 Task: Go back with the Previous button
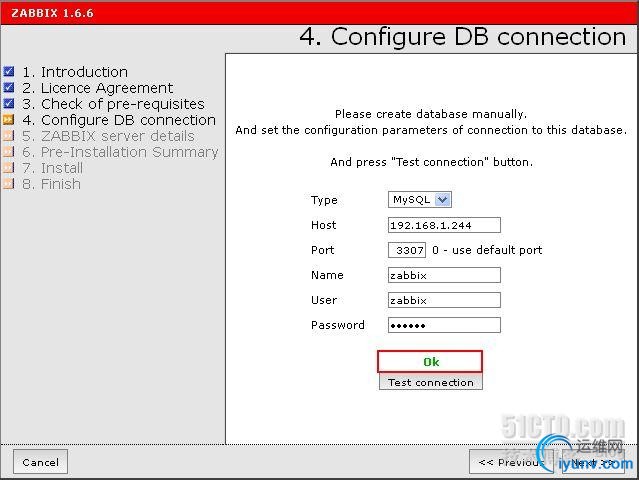coord(511,462)
